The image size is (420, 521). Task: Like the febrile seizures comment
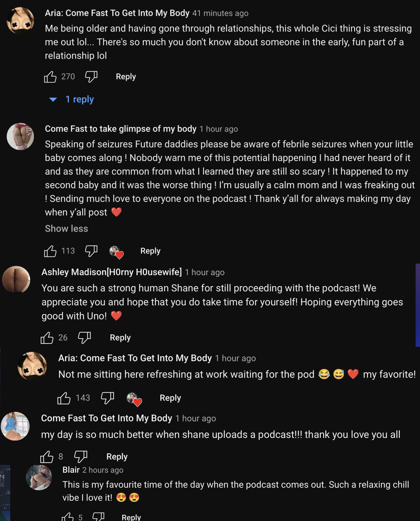(50, 251)
